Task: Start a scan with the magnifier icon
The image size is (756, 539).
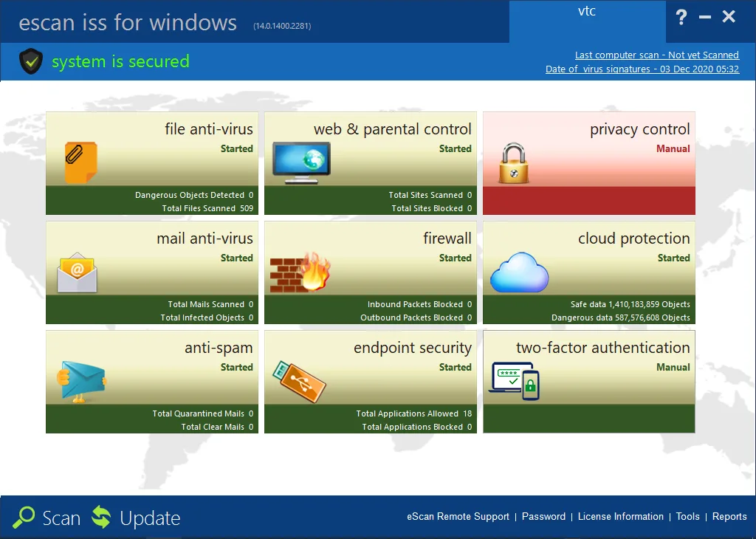Action: (x=26, y=518)
